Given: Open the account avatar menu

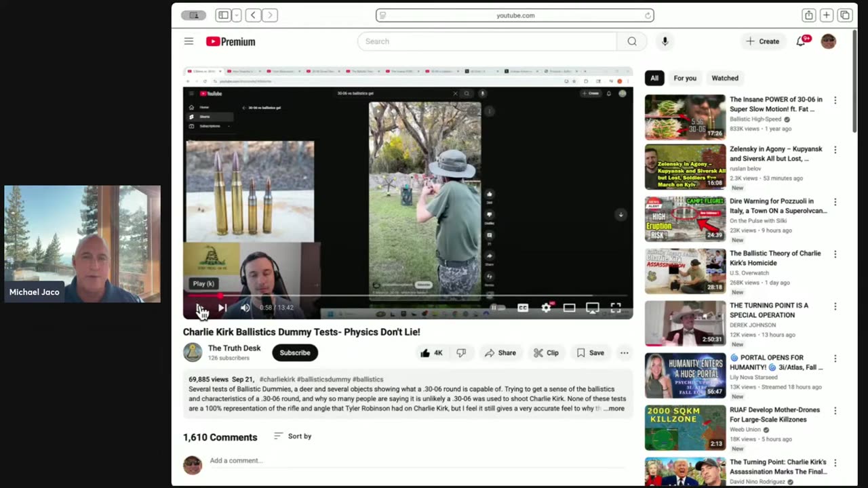Looking at the screenshot, I should tap(828, 41).
